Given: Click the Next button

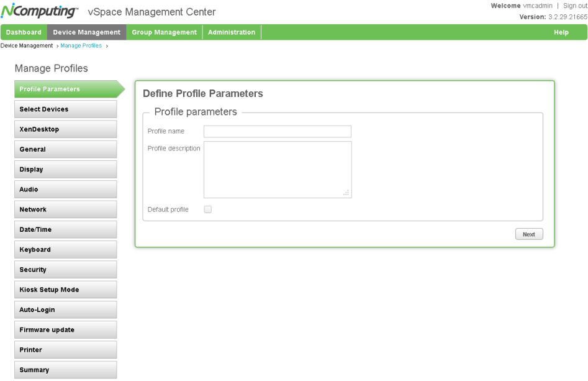Looking at the screenshot, I should 529,234.
